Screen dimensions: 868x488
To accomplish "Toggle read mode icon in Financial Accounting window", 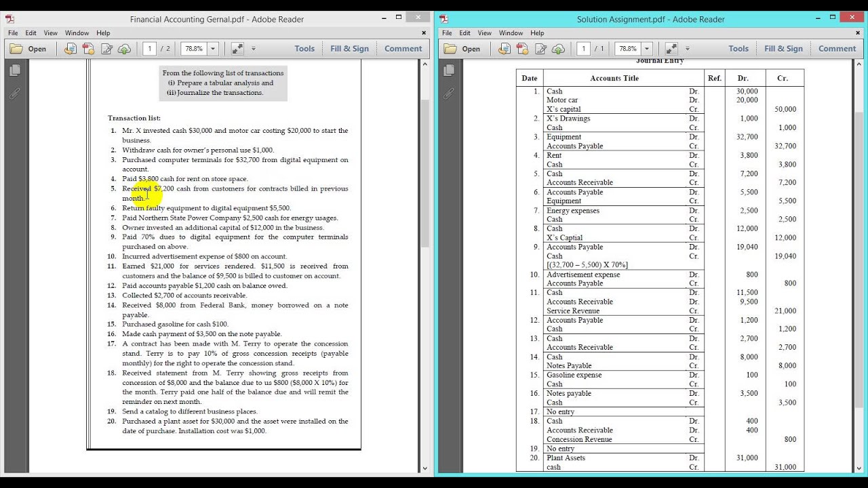I will 237,49.
